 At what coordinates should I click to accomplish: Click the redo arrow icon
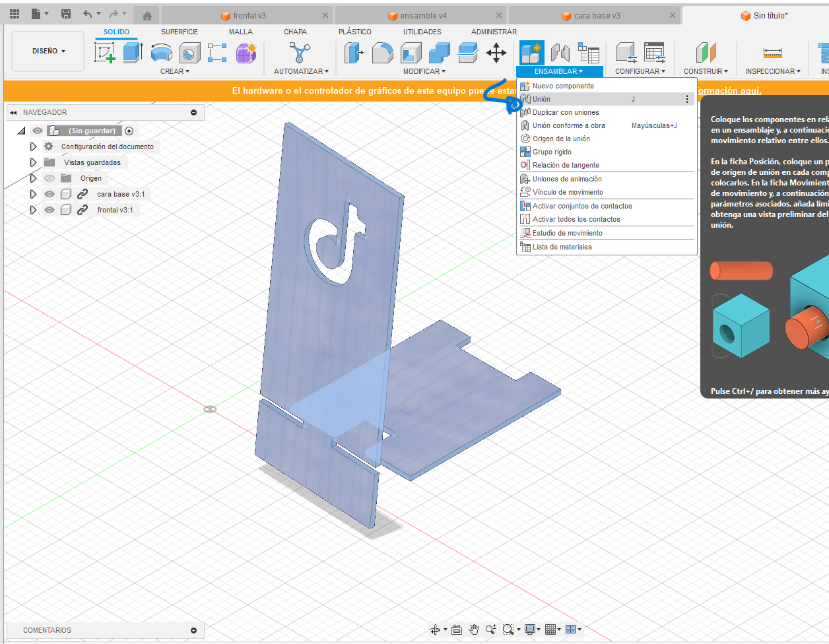(x=114, y=14)
